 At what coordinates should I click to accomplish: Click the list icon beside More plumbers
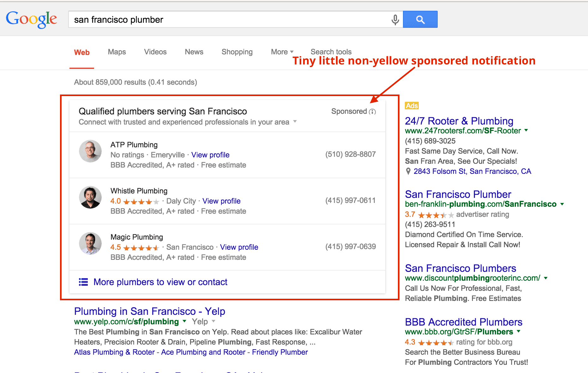click(x=83, y=282)
